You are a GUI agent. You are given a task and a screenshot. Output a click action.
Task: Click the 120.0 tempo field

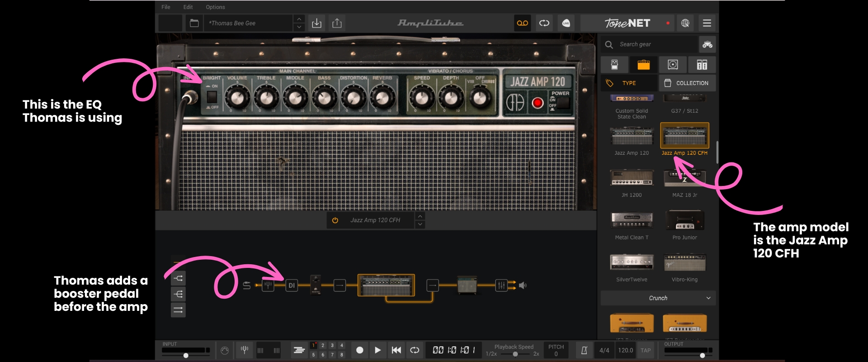click(626, 350)
